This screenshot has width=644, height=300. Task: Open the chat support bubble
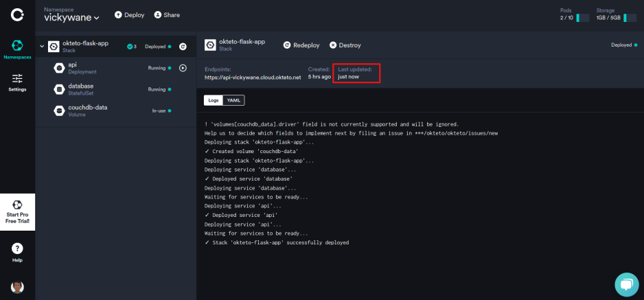click(627, 284)
